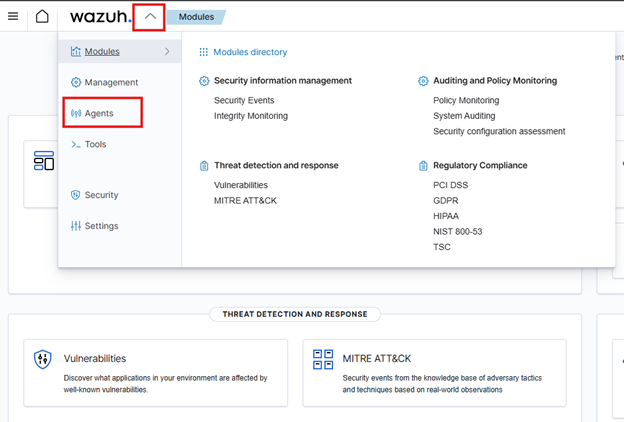Image resolution: width=624 pixels, height=422 pixels.
Task: Select THREAT DETECTION AND RESPONSE section label
Action: coord(295,315)
